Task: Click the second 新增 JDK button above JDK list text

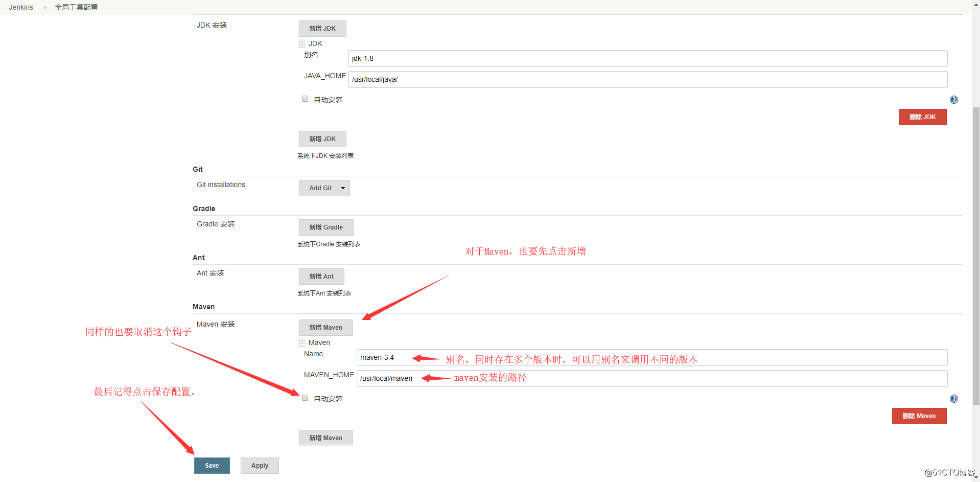Action: [322, 139]
